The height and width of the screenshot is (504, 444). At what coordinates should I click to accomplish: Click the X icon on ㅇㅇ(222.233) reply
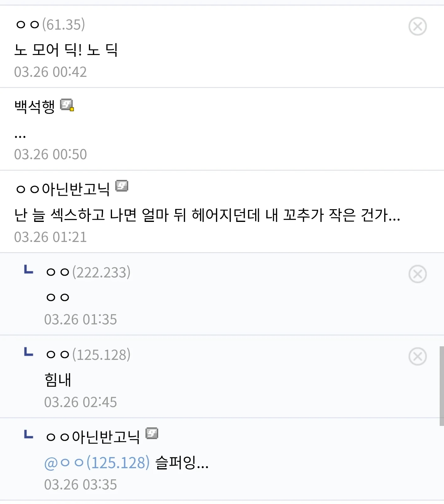(417, 274)
